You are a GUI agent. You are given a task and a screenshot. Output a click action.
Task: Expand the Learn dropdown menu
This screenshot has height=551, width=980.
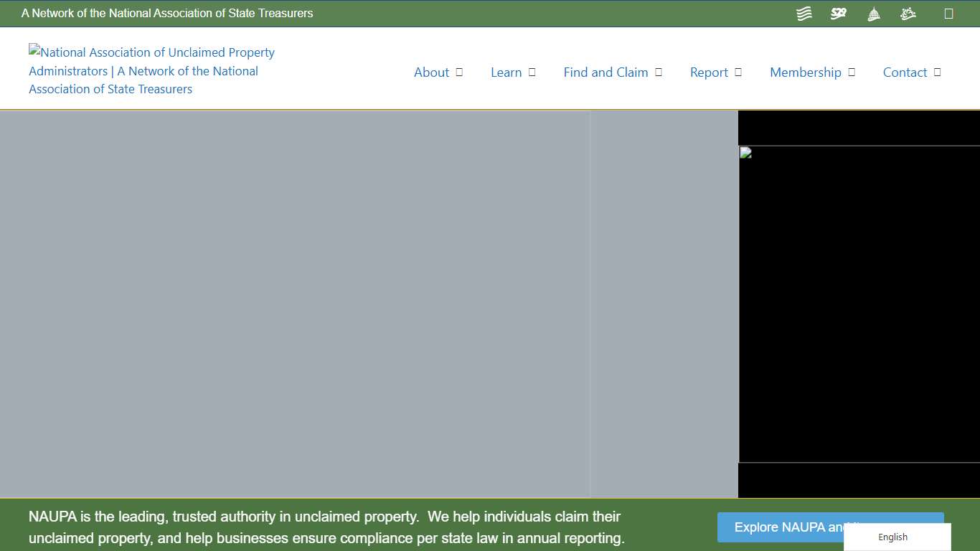531,72
